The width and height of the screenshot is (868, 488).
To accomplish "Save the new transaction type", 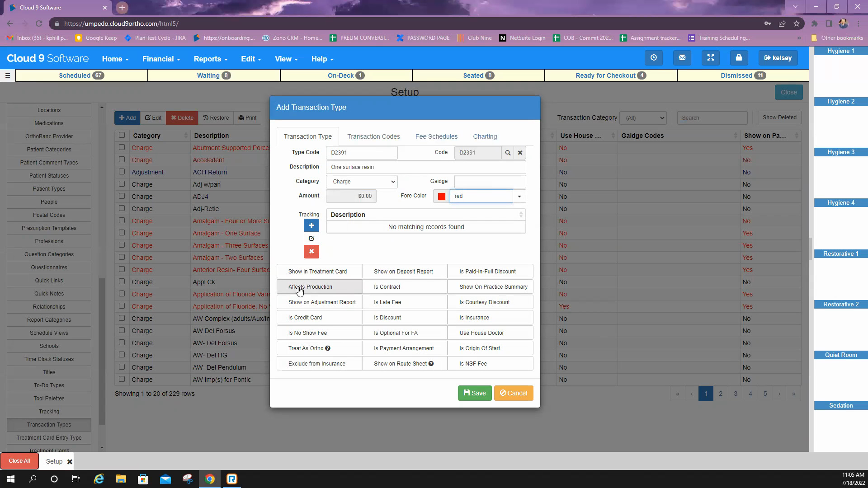I will [x=474, y=393].
